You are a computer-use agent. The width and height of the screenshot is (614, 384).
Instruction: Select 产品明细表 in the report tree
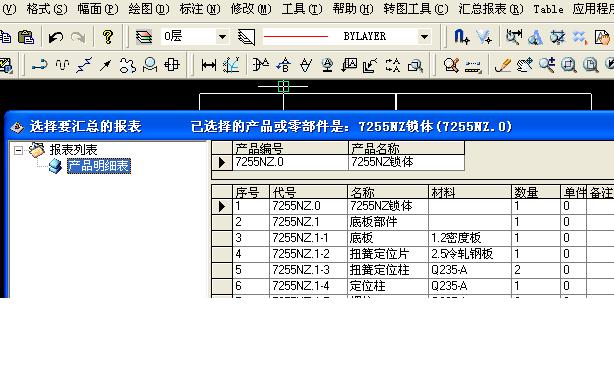pyautogui.click(x=99, y=166)
